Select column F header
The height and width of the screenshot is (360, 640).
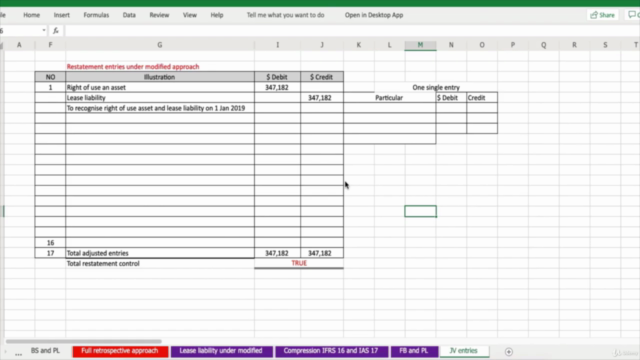(x=50, y=45)
